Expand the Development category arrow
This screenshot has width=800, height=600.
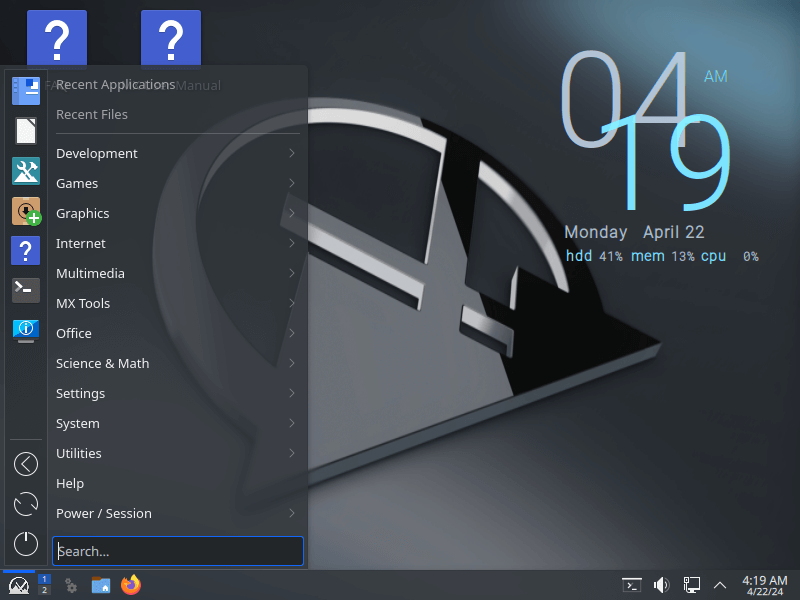291,153
